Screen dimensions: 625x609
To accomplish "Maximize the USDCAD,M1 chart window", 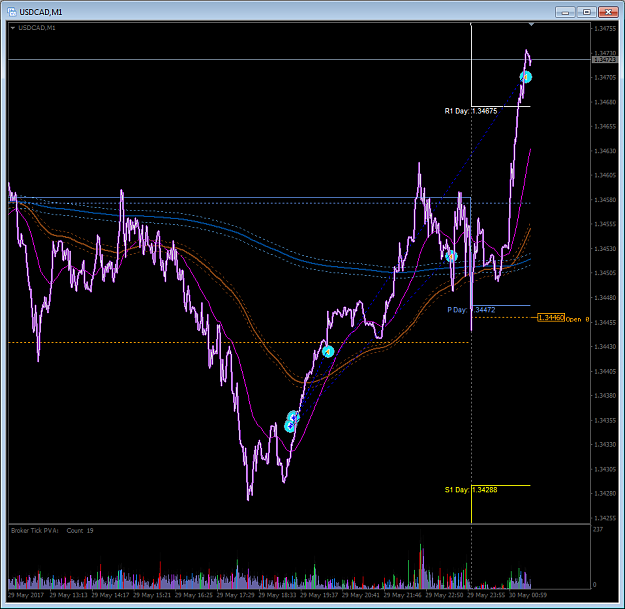I will [x=587, y=12].
